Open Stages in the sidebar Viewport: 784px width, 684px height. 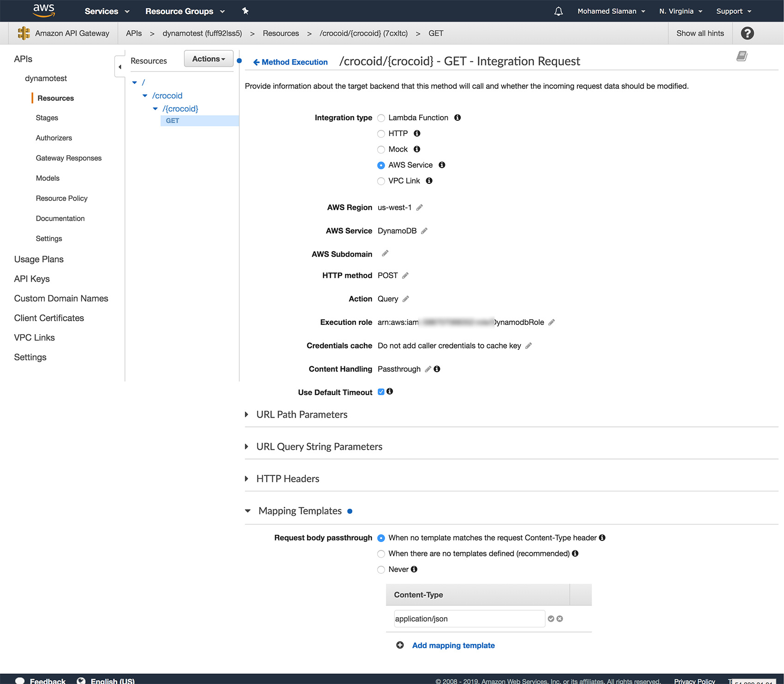(x=47, y=118)
